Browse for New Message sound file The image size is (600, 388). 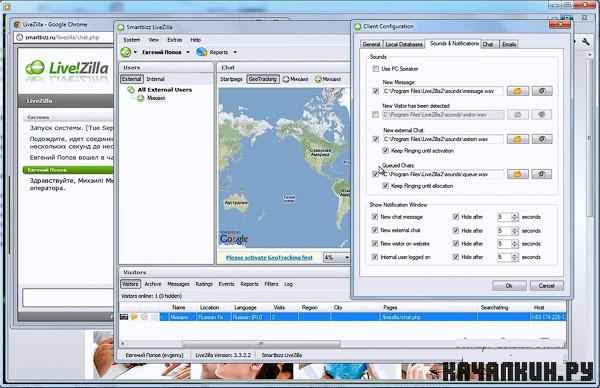point(518,91)
